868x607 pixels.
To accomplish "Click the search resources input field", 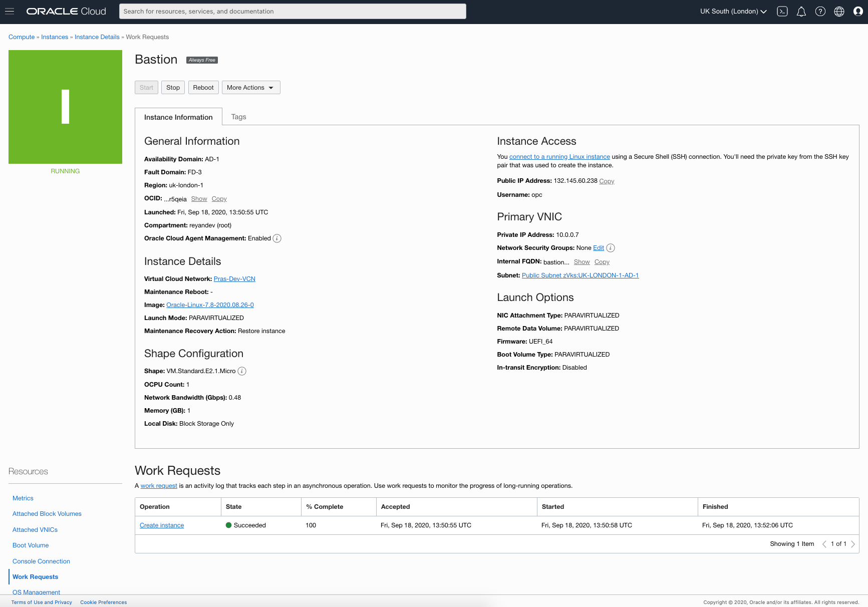I will (x=293, y=12).
